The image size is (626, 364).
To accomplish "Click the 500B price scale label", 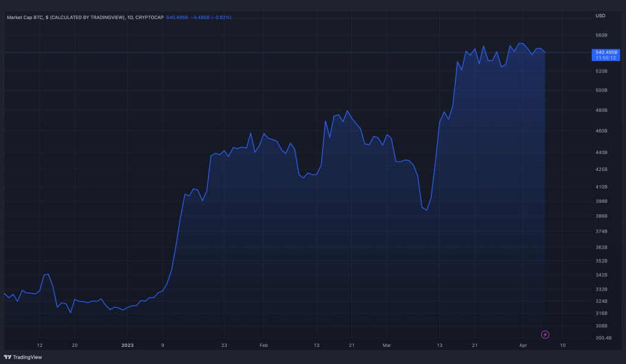I will point(601,90).
